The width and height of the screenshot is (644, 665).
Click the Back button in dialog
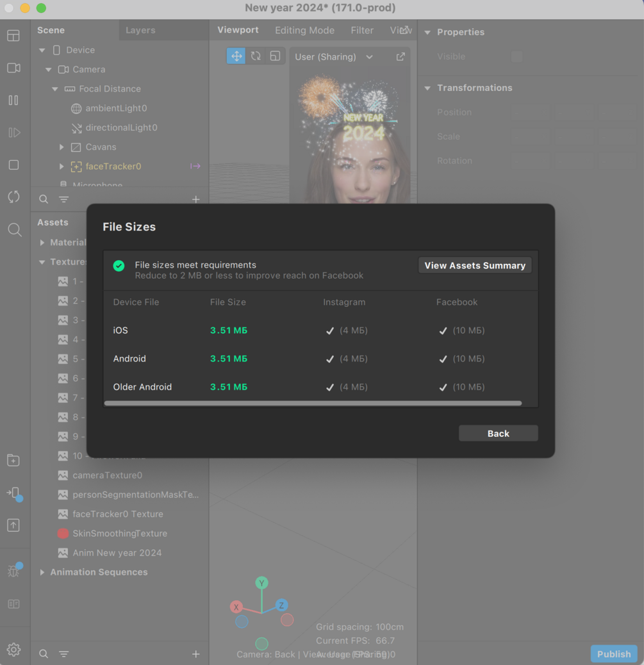(499, 434)
